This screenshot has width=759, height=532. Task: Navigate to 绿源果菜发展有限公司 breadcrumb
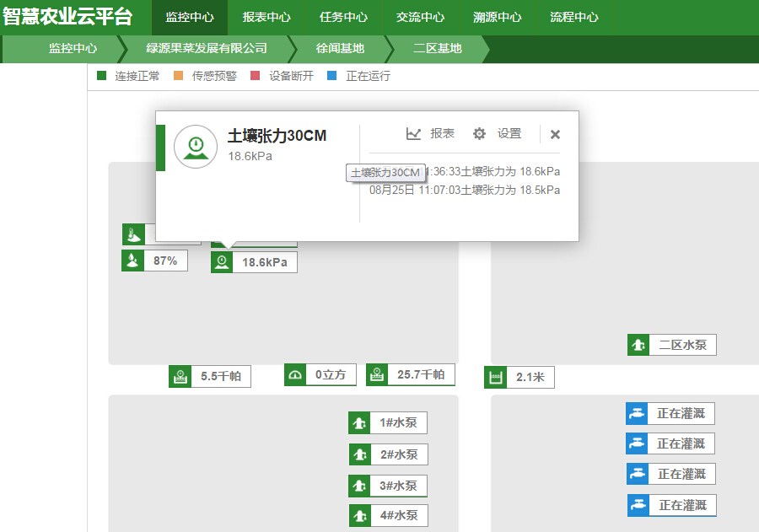[207, 49]
